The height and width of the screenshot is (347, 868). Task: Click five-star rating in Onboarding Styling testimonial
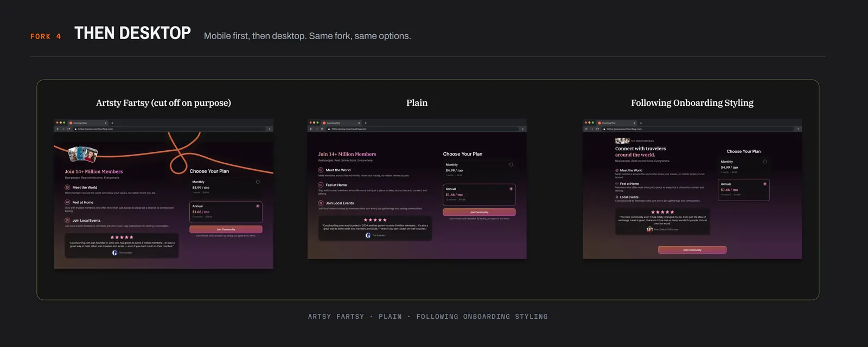click(x=662, y=212)
